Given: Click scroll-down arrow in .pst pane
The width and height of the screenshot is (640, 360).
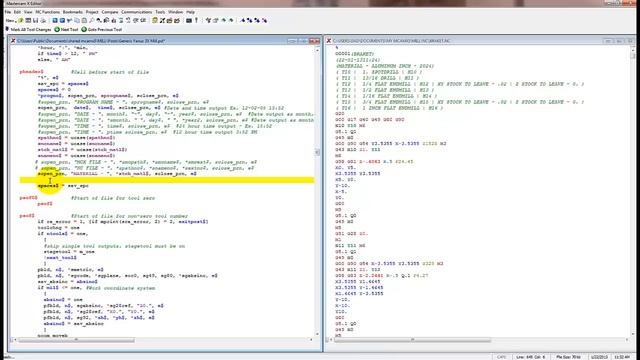Looking at the screenshot, I should [317, 334].
